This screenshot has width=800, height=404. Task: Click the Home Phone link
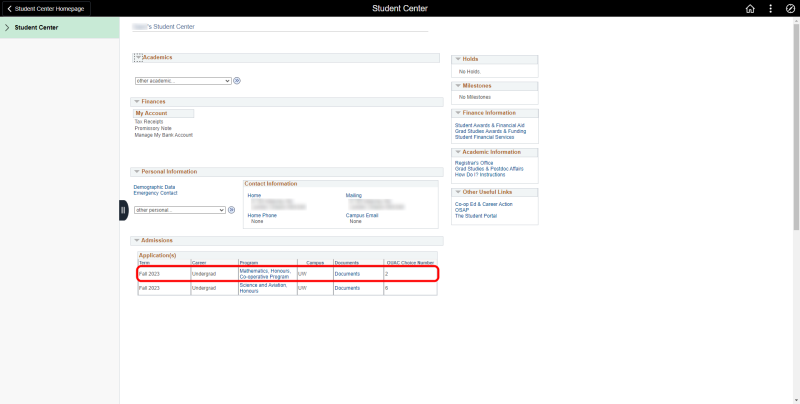(262, 216)
